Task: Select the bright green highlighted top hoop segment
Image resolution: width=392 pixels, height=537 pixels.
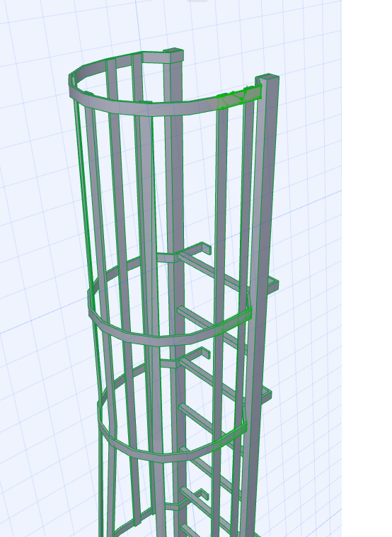Action: (x=239, y=96)
